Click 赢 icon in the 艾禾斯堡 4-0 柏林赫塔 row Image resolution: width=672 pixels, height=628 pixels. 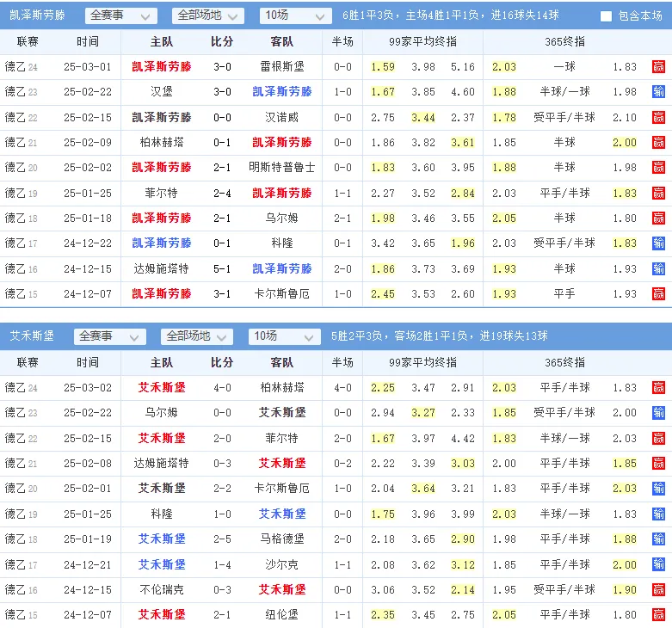click(x=658, y=388)
